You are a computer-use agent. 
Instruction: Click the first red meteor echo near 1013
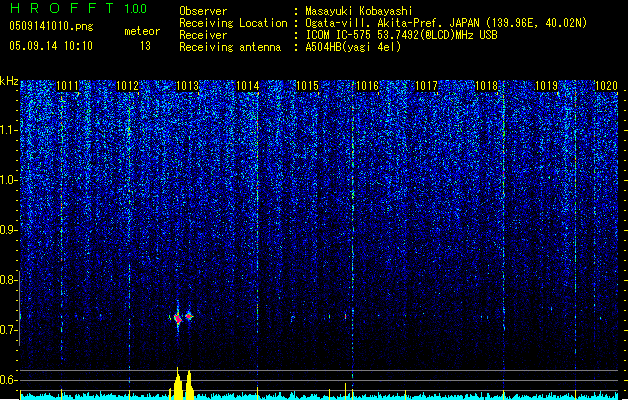tap(177, 319)
